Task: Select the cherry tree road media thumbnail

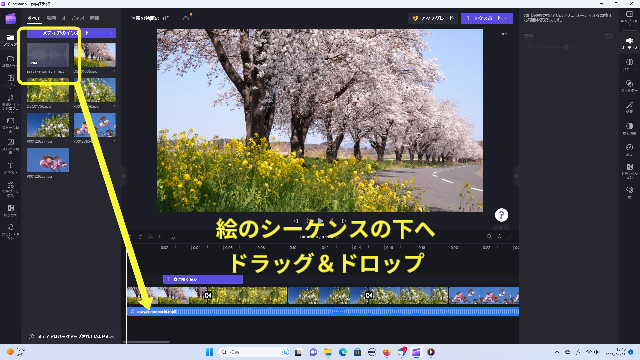Action: [95, 55]
